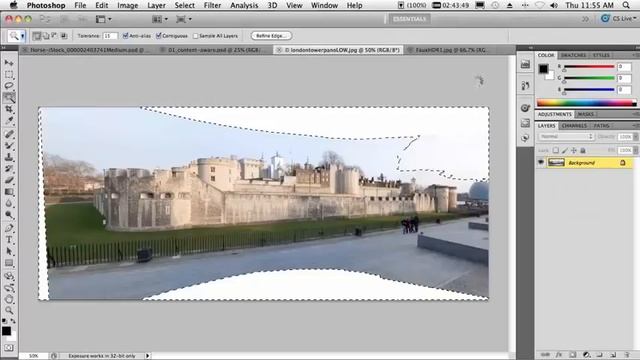Viewport: 640px width, 360px height.
Task: Select the Pen tool
Action: 9,228
